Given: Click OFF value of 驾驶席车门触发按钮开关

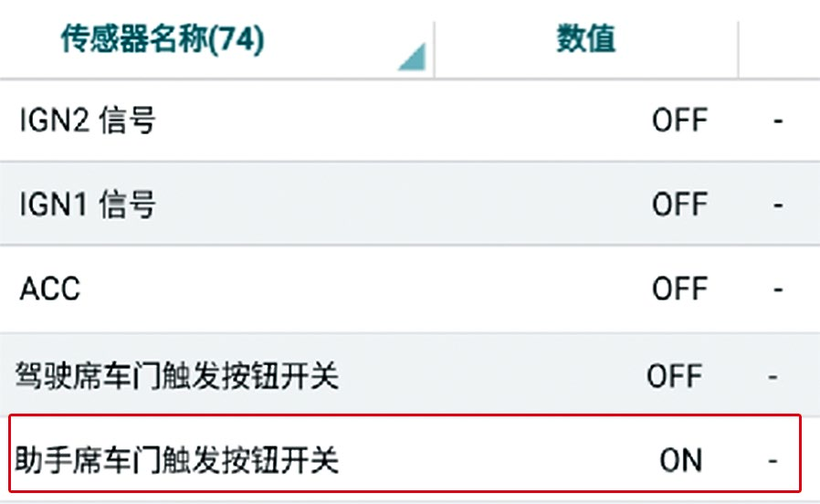Looking at the screenshot, I should click(675, 376).
